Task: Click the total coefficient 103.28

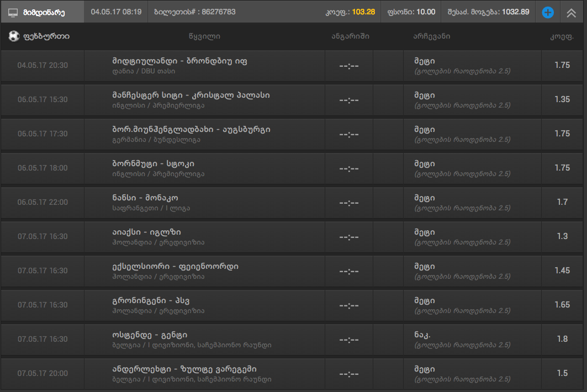Action: [x=363, y=12]
